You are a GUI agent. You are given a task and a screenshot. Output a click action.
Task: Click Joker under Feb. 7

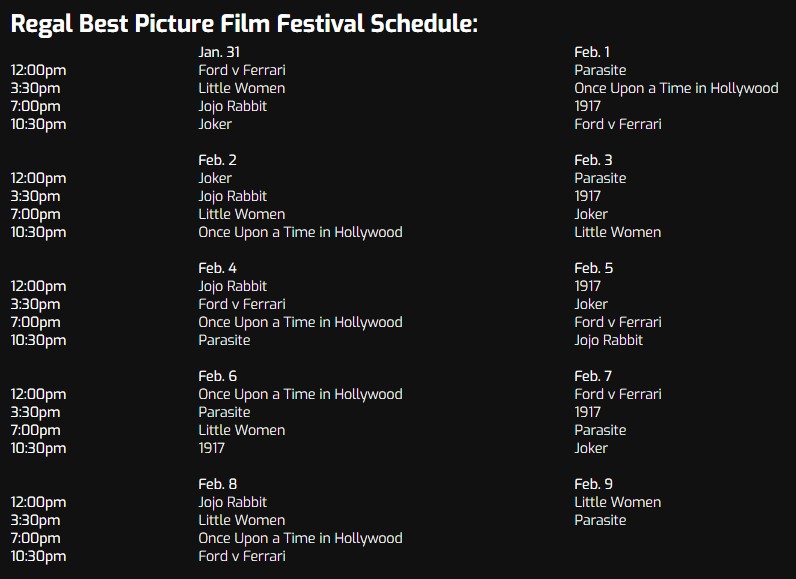[x=591, y=448]
